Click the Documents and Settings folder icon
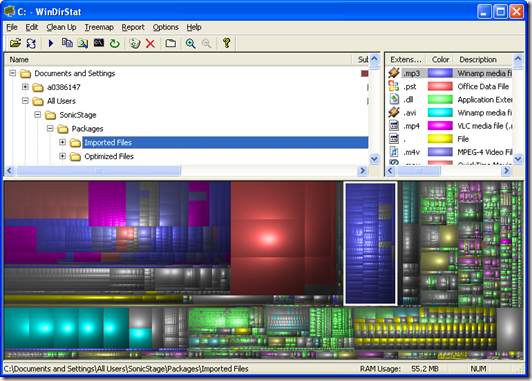This screenshot has height=381, width=532. coord(25,73)
